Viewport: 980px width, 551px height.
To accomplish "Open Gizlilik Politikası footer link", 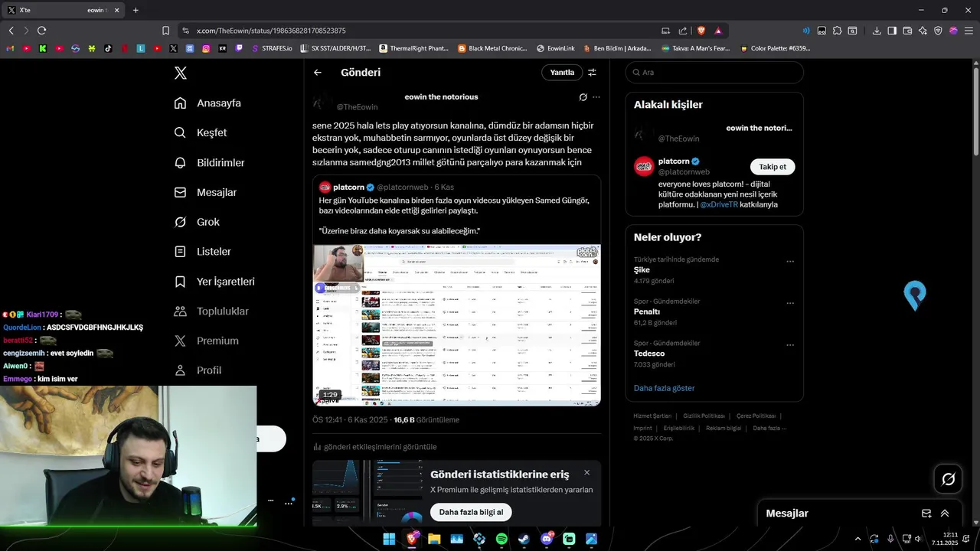I will pos(704,416).
